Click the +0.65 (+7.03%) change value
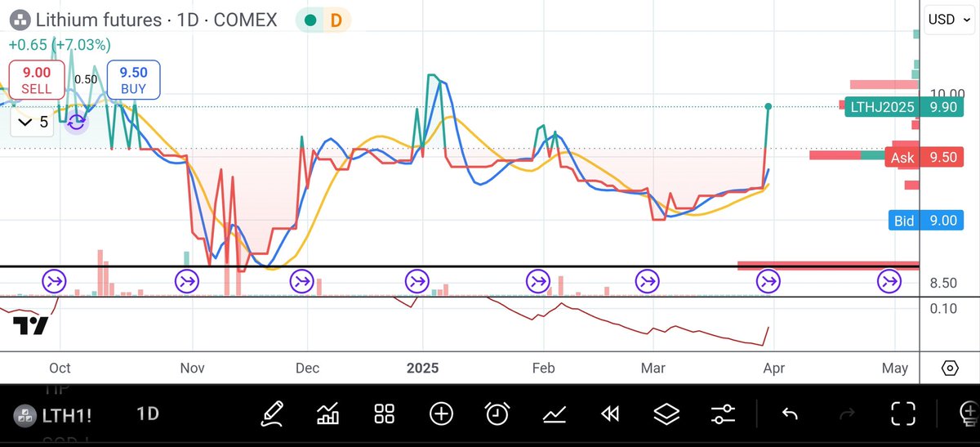980x447 pixels. tap(60, 44)
